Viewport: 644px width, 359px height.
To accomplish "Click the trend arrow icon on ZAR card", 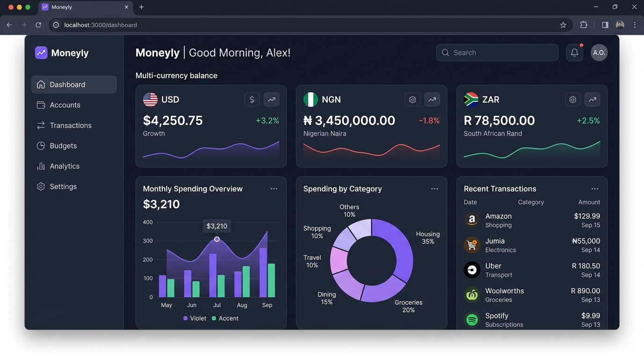I will click(x=593, y=100).
